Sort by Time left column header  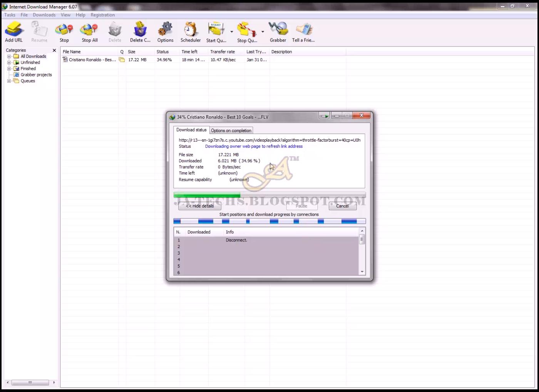click(194, 52)
